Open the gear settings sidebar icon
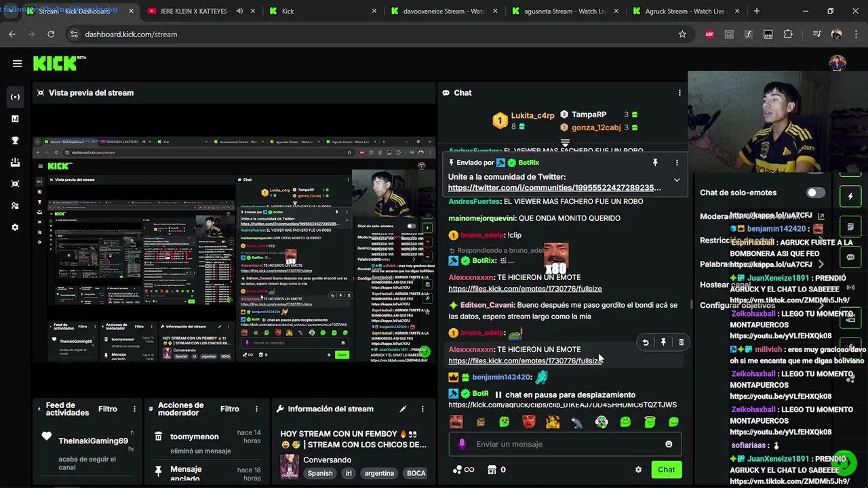Image resolution: width=868 pixels, height=488 pixels. [x=15, y=227]
